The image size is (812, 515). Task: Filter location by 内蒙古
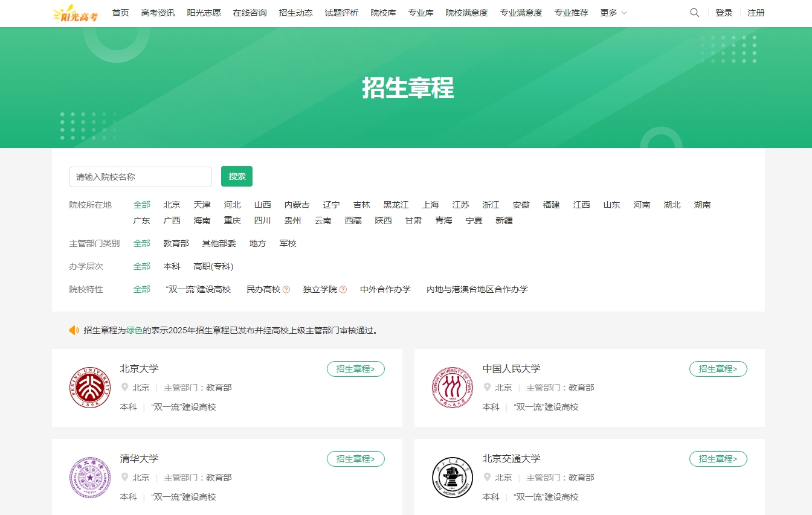pyautogui.click(x=297, y=205)
